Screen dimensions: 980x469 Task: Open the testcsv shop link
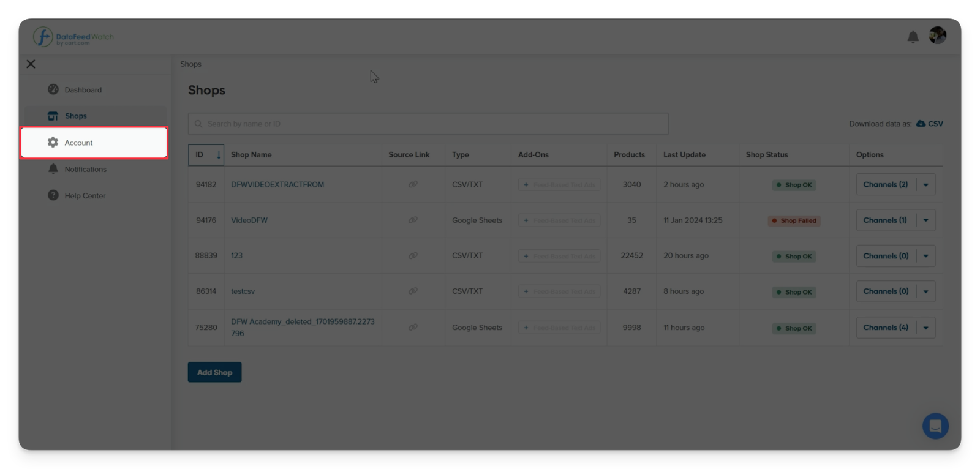(243, 291)
